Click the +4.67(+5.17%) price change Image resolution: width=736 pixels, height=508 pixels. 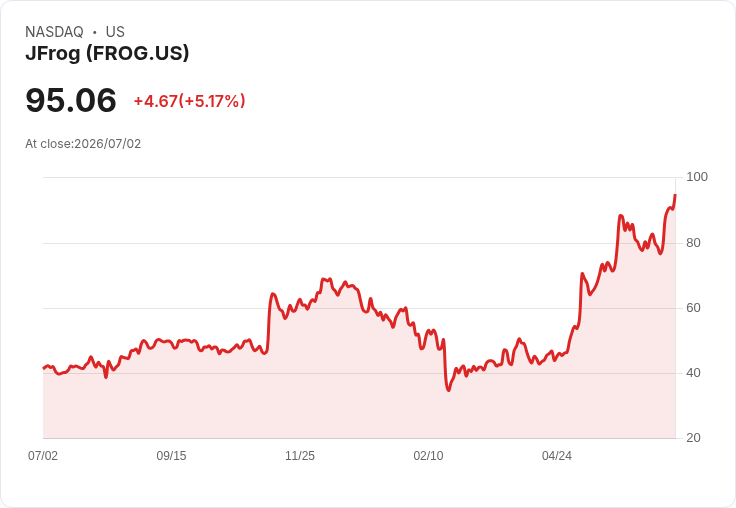(190, 101)
